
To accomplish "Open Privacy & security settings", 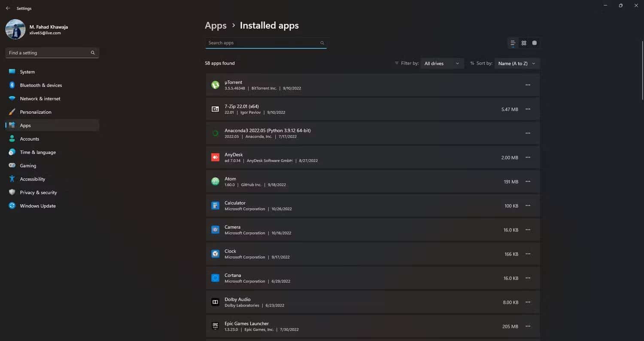I will 38,192.
